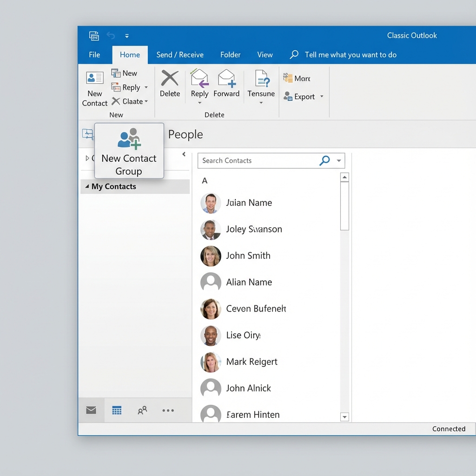The height and width of the screenshot is (476, 476).
Task: Click the Connected status bar text
Action: [x=449, y=429]
